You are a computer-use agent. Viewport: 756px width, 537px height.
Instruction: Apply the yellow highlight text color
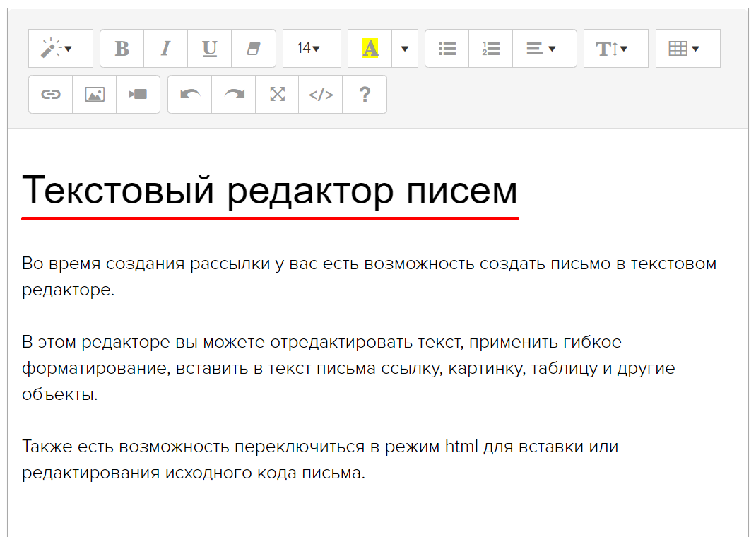(x=370, y=49)
